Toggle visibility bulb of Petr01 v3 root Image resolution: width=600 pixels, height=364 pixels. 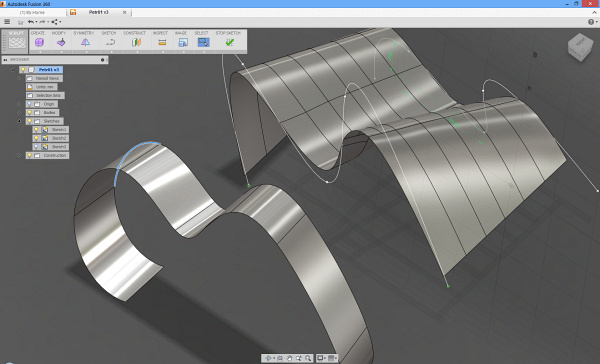[23, 70]
